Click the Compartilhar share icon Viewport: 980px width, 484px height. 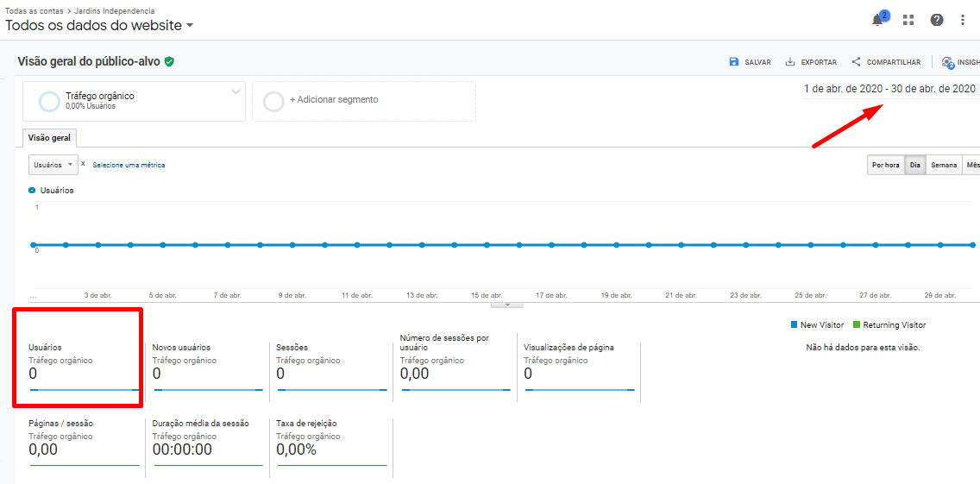856,62
